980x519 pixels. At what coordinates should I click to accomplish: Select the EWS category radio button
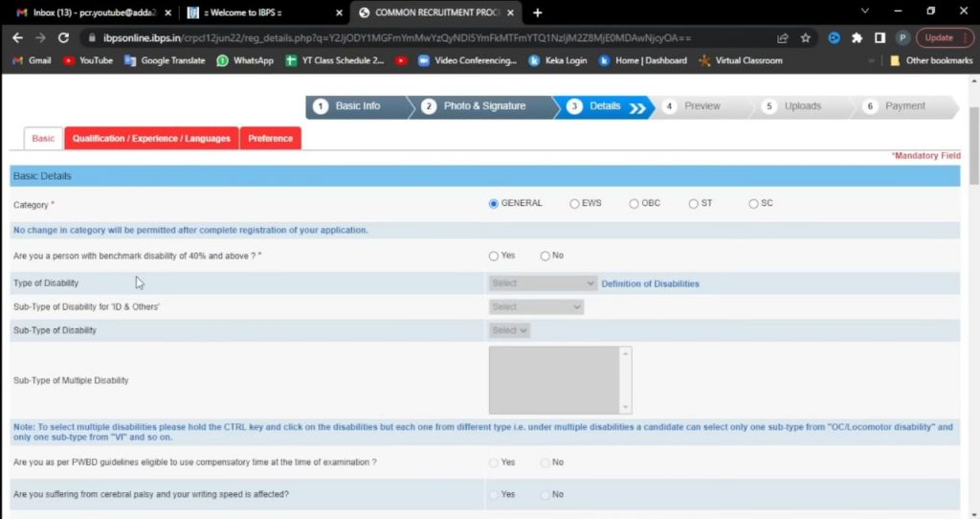pos(574,204)
